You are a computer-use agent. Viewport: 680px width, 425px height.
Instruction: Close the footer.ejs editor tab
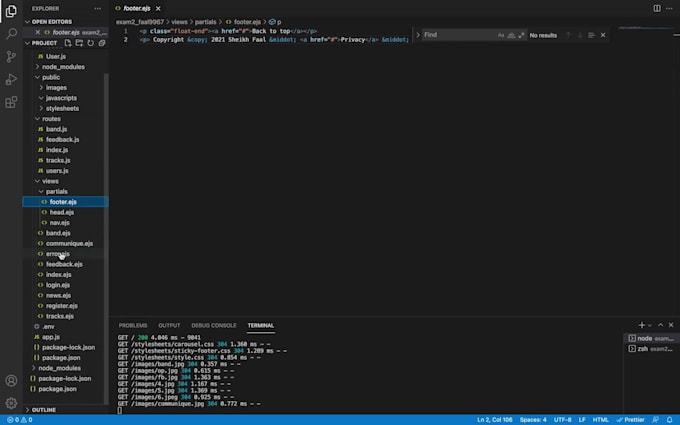(x=158, y=8)
